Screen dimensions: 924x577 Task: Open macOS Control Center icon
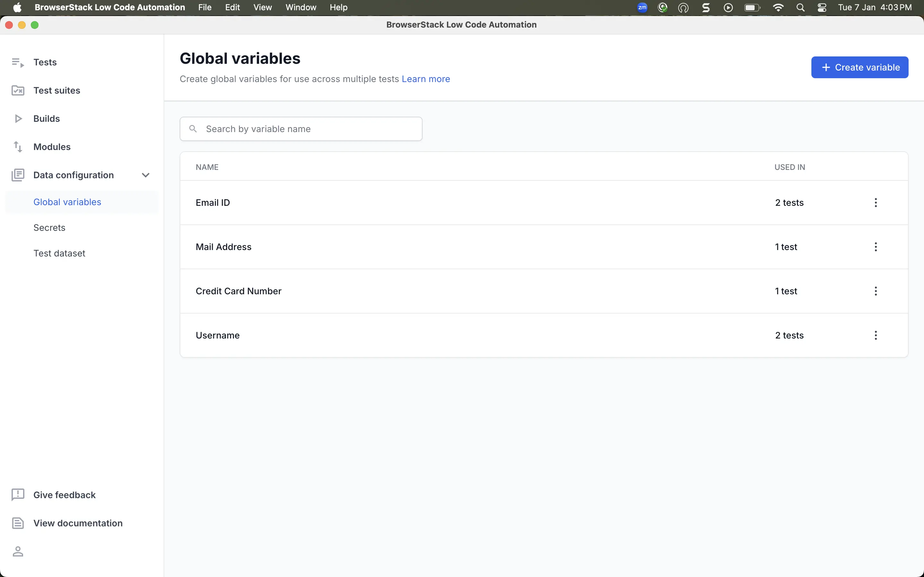[x=822, y=8]
